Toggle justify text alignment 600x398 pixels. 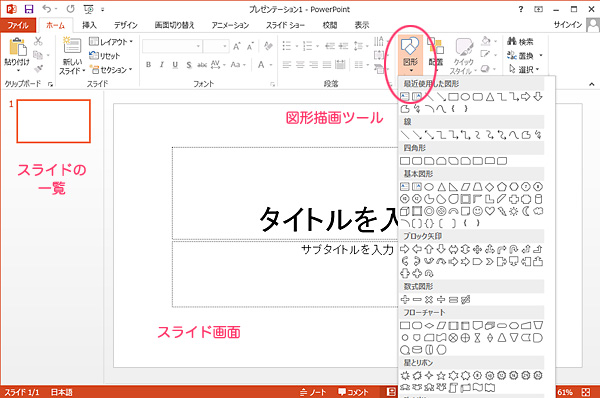(x=326, y=65)
